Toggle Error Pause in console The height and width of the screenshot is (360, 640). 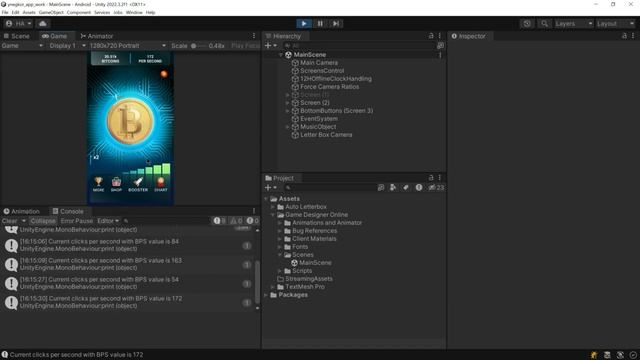(x=77, y=221)
